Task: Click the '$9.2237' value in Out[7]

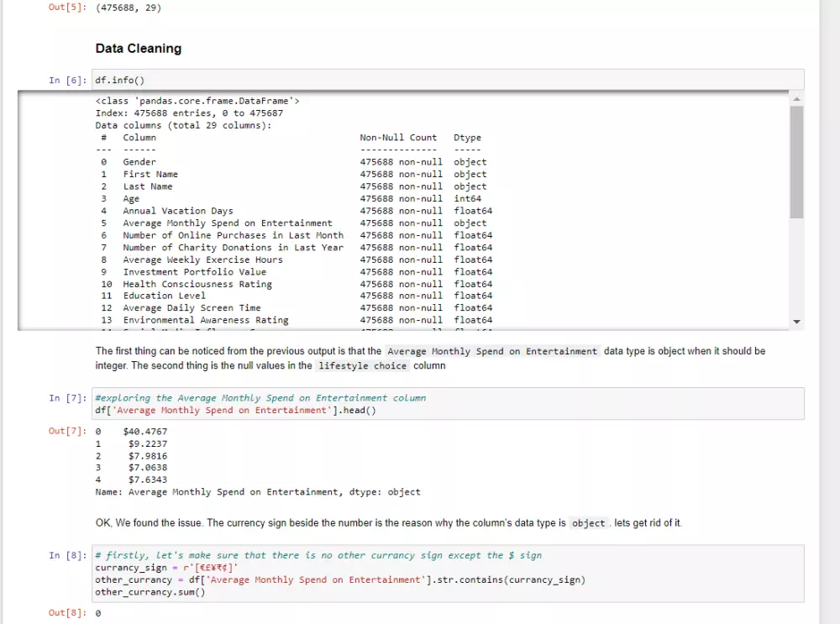Action: click(x=147, y=444)
